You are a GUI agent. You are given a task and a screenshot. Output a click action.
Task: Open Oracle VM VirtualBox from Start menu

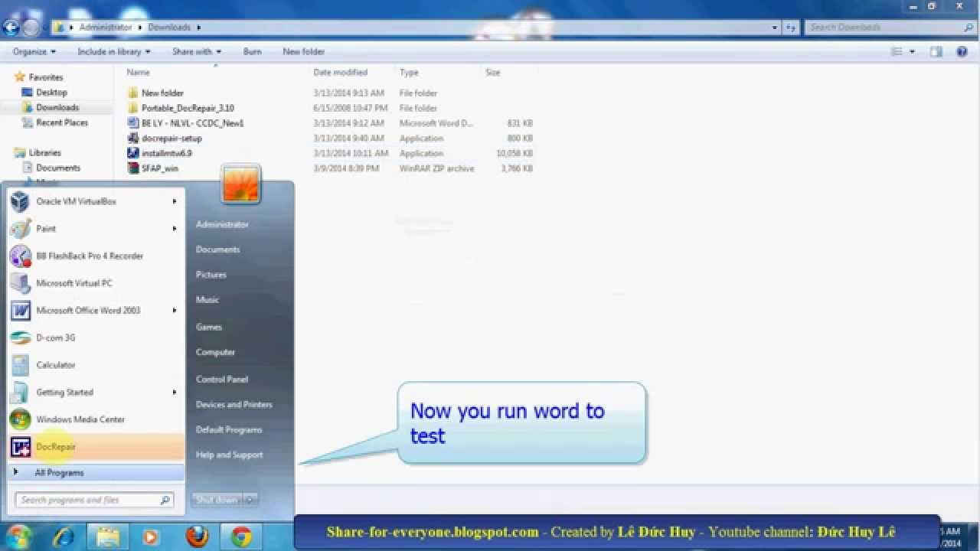(x=96, y=201)
